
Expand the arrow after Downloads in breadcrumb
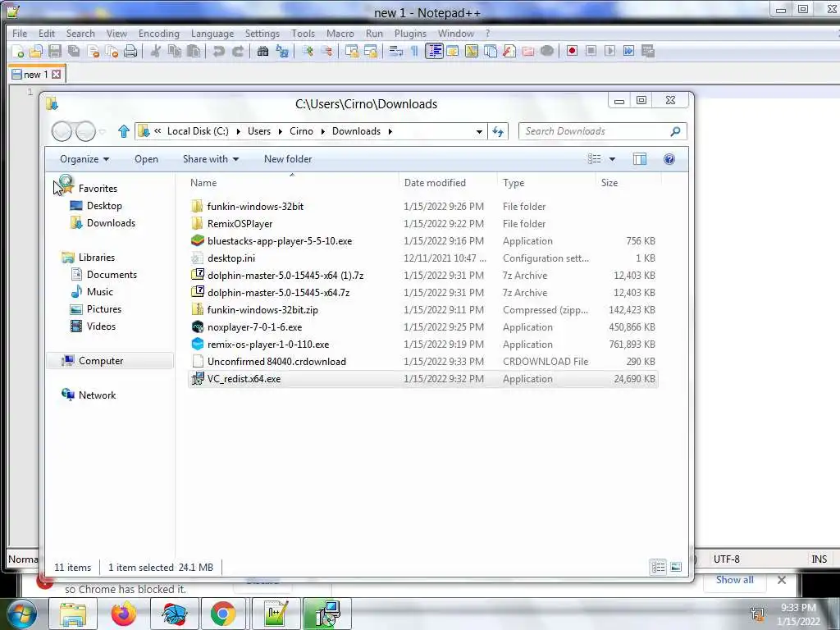390,131
